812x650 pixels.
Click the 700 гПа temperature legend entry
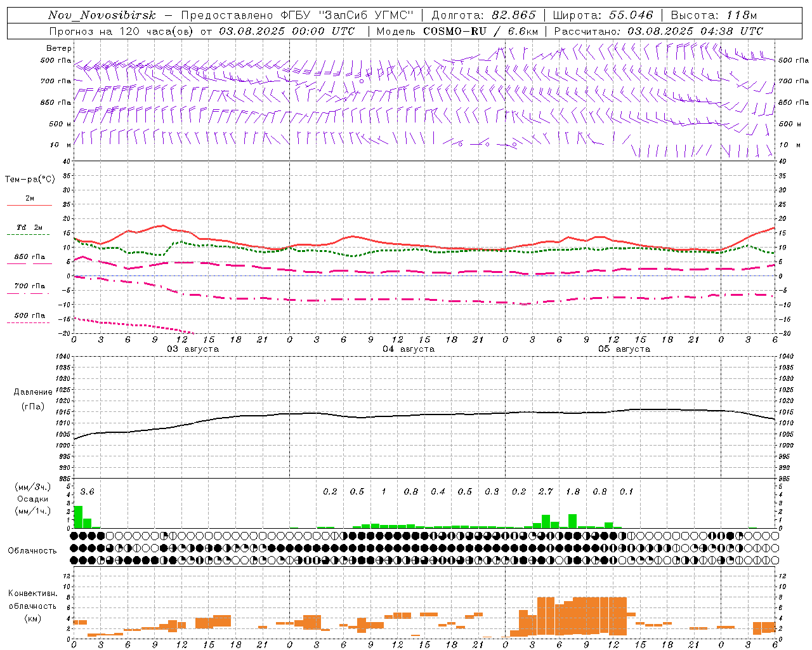[x=30, y=286]
